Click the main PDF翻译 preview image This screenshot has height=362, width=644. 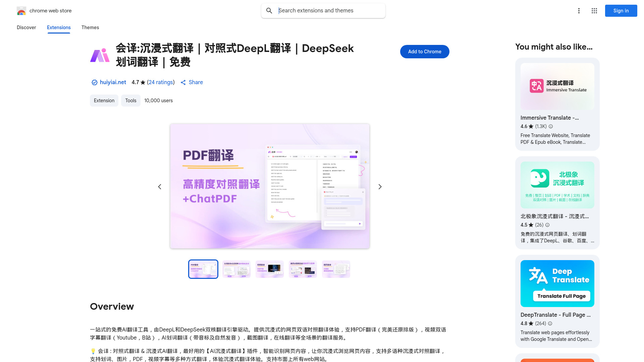[270, 186]
